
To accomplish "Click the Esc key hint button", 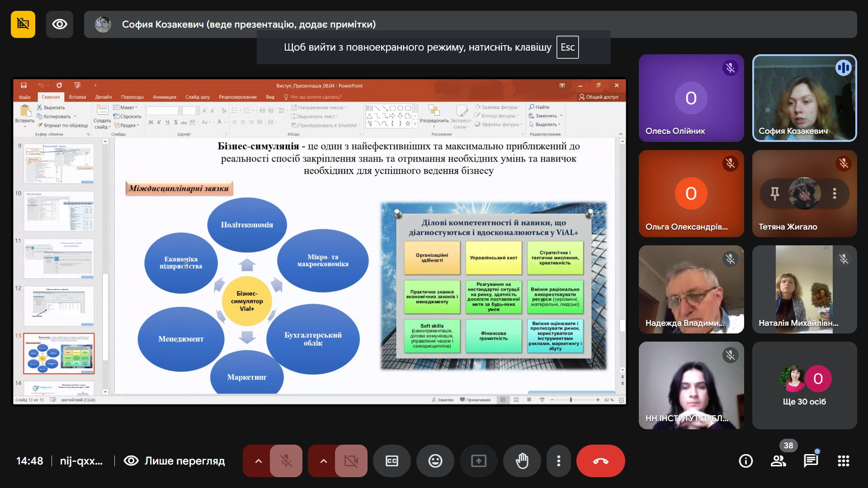I will point(567,47).
